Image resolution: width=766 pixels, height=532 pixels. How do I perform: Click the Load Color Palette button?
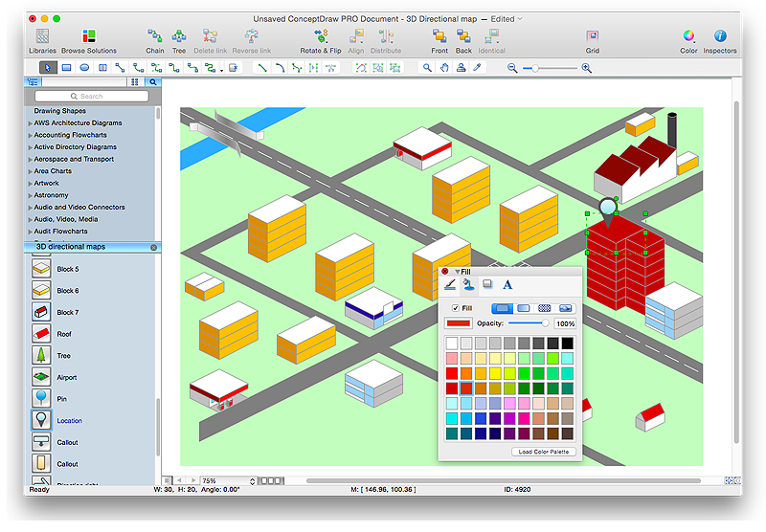544,452
